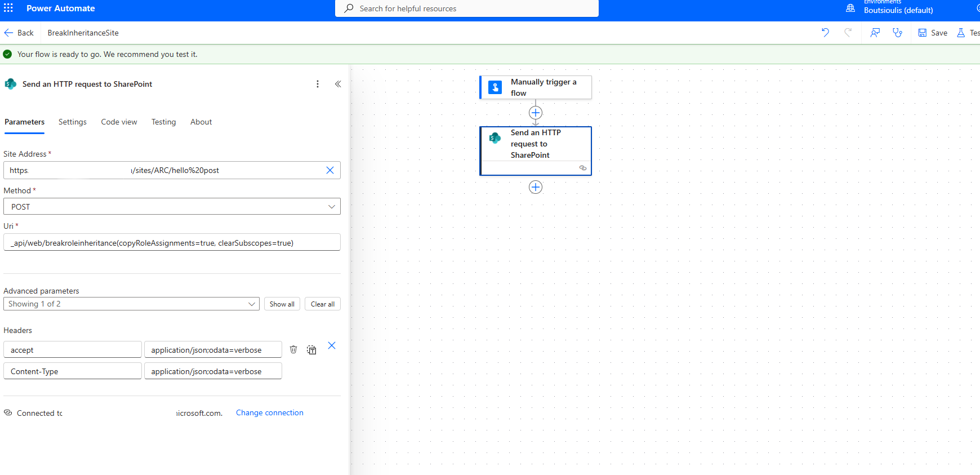Click the Change connection link
Screen dimensions: 980x475
click(269, 412)
